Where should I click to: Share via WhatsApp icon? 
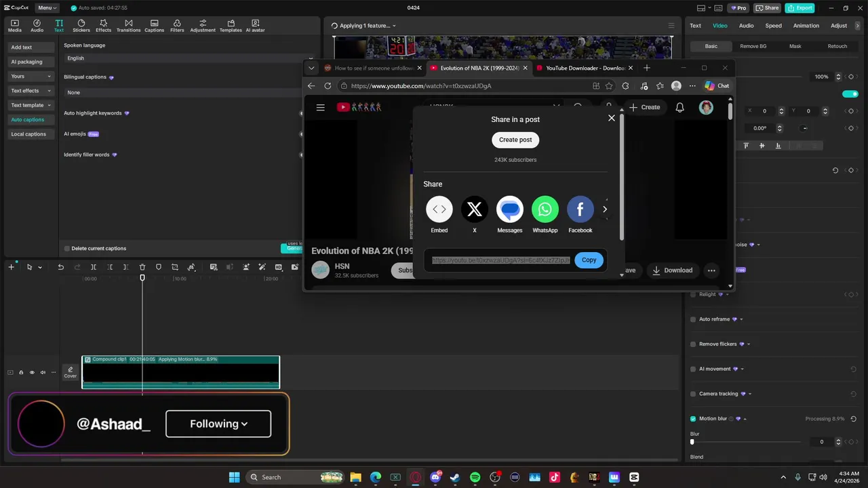tap(545, 209)
